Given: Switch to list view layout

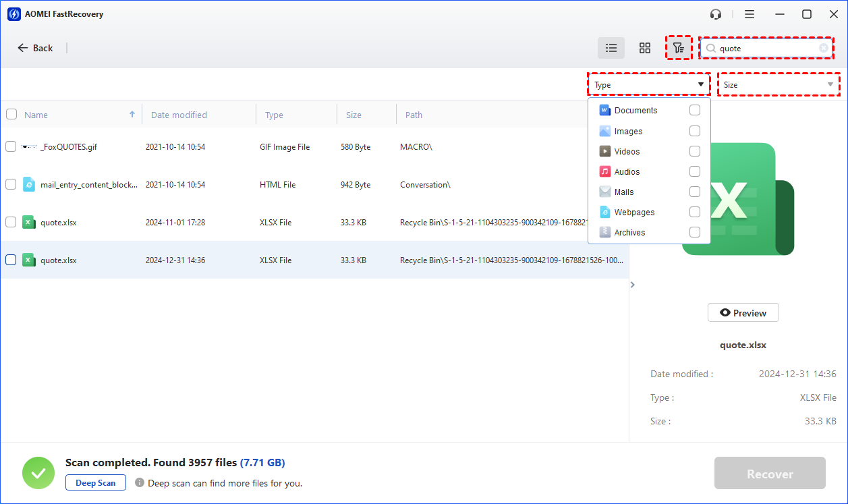Looking at the screenshot, I should click(611, 48).
